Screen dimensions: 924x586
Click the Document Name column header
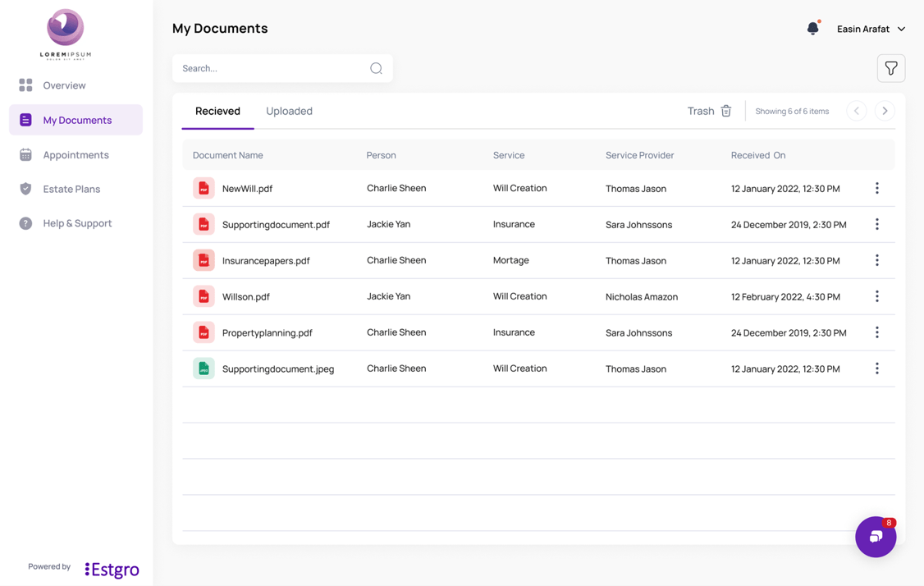click(x=228, y=155)
